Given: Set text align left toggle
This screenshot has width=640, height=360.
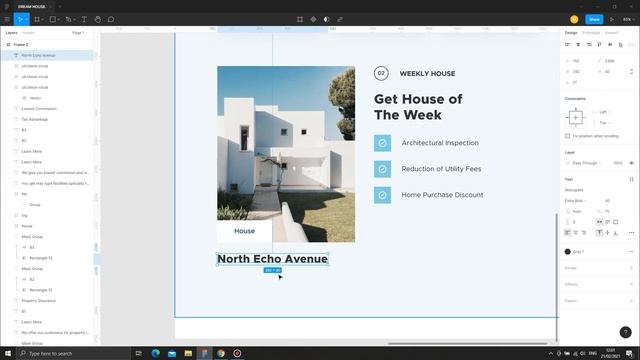Looking at the screenshot, I should coord(567,233).
